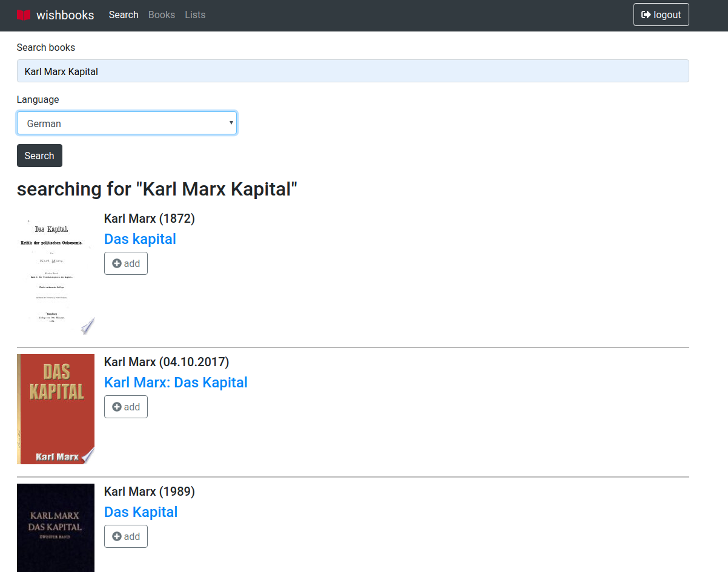The height and width of the screenshot is (572, 728).
Task: Open the Language dropdown set to German
Action: [127, 123]
